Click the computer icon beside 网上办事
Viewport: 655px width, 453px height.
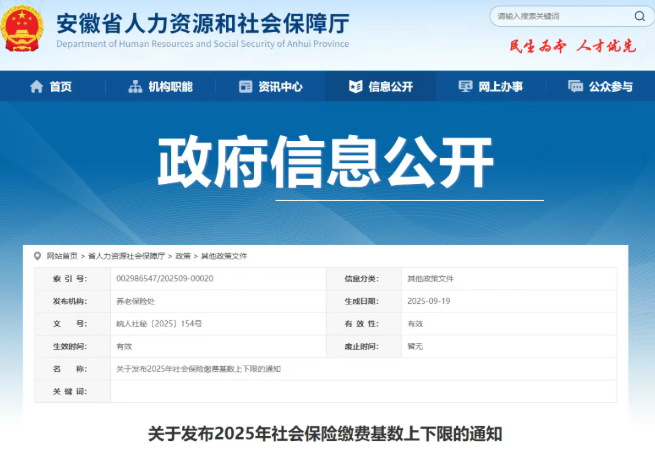pos(465,87)
